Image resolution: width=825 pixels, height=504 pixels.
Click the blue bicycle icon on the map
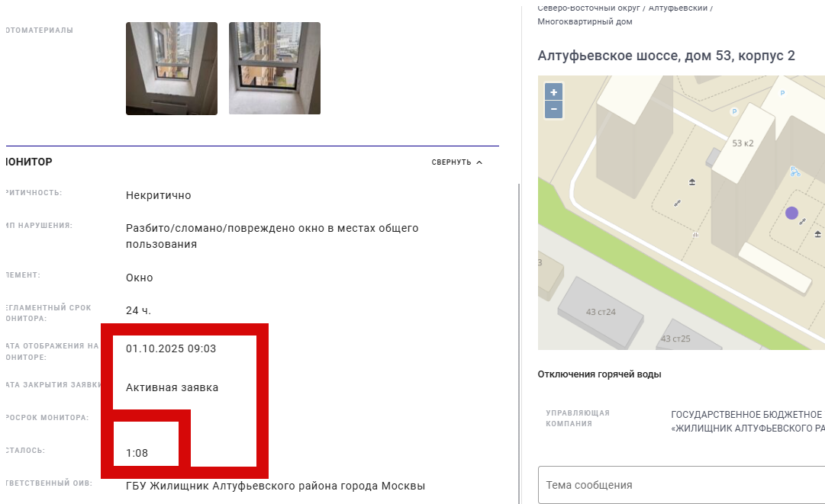click(794, 171)
